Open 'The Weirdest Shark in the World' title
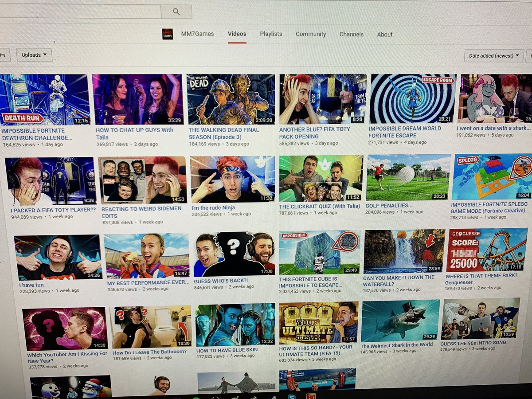Screen dimensions: 532x399 coord(397,345)
